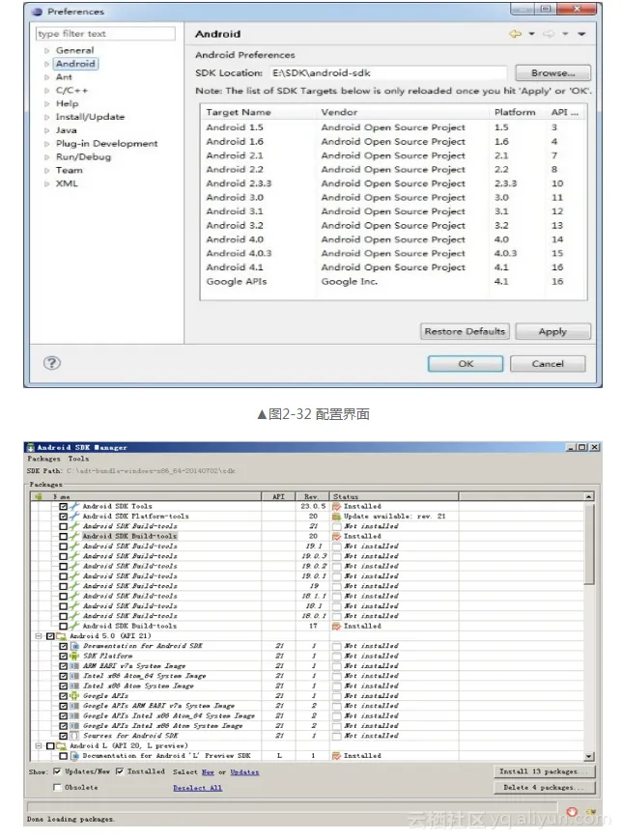Click the log icon beside the red stop icon
Viewport: 622px width, 840px height.
click(591, 813)
